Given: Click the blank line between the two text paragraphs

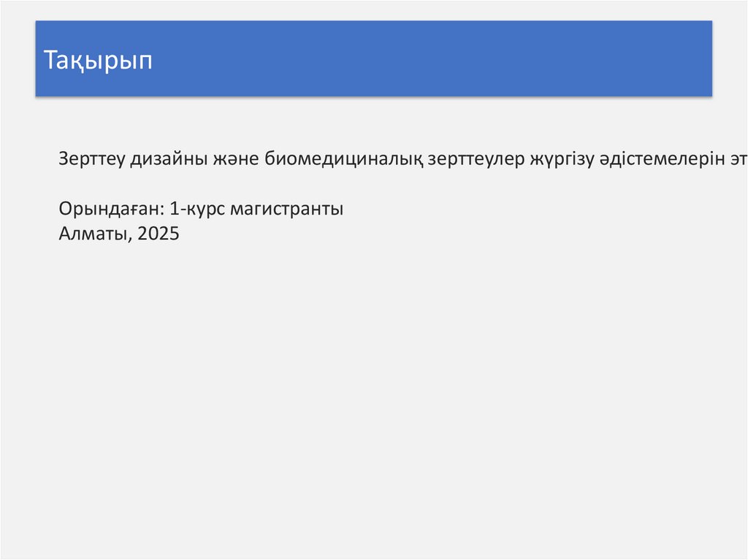Looking at the screenshot, I should [x=219, y=185].
